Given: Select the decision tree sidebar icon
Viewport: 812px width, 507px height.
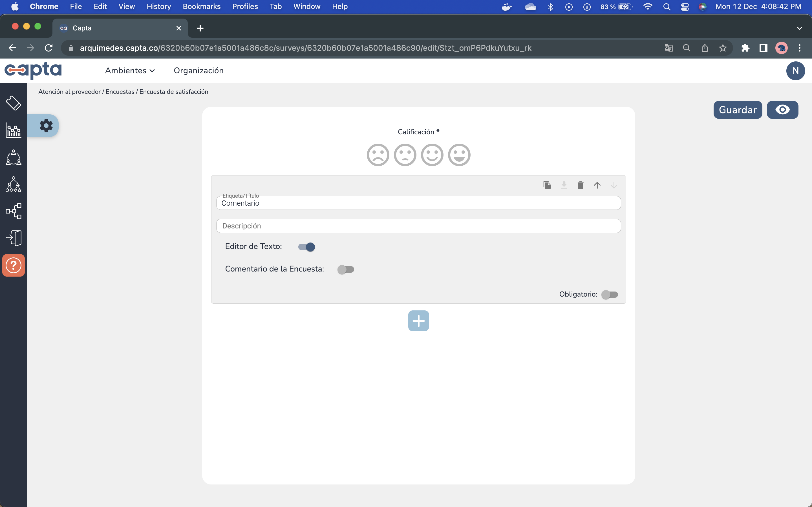Looking at the screenshot, I should [14, 185].
